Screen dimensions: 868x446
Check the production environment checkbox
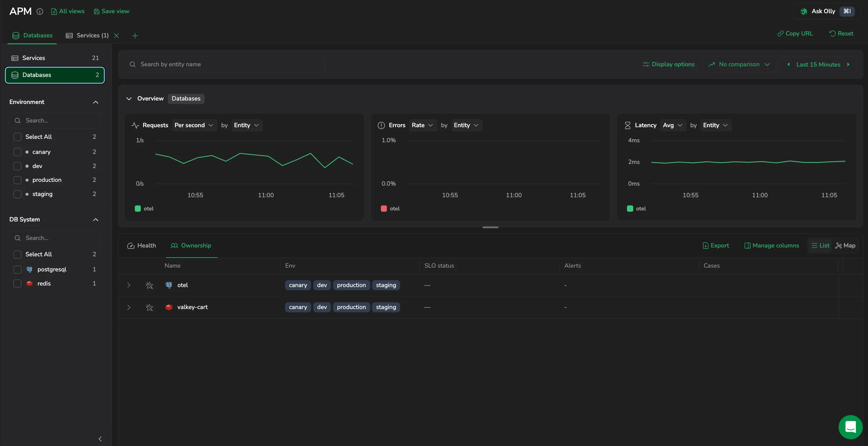coord(18,180)
